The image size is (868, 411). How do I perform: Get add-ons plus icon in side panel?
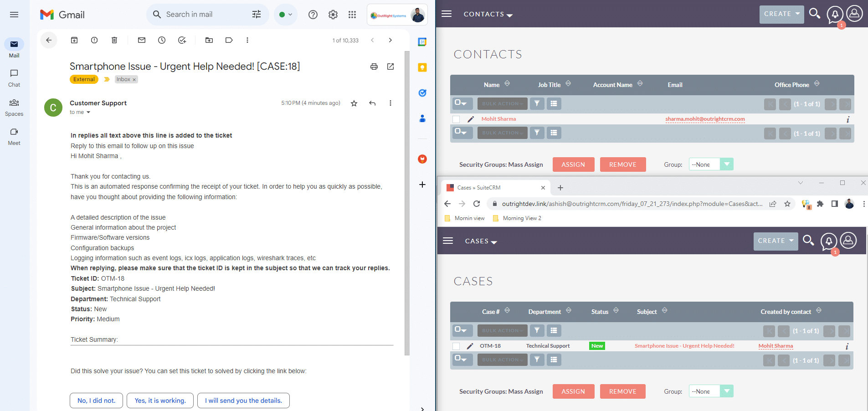point(422,185)
